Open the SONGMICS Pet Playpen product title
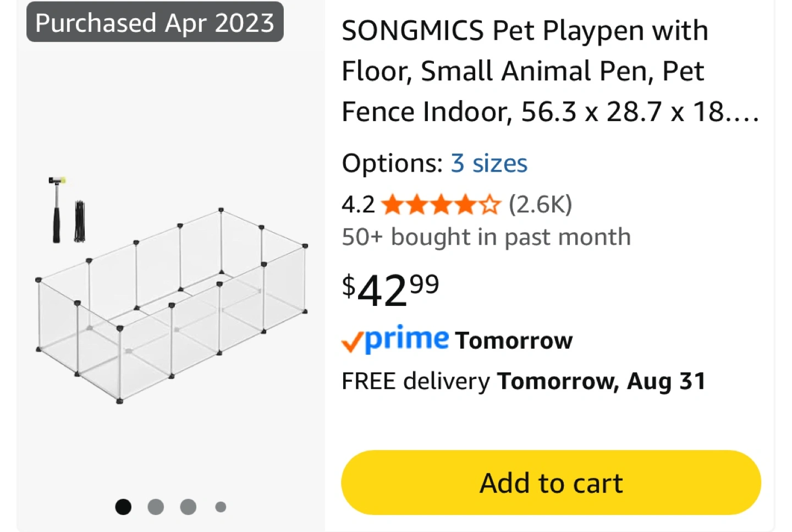 tap(550, 71)
